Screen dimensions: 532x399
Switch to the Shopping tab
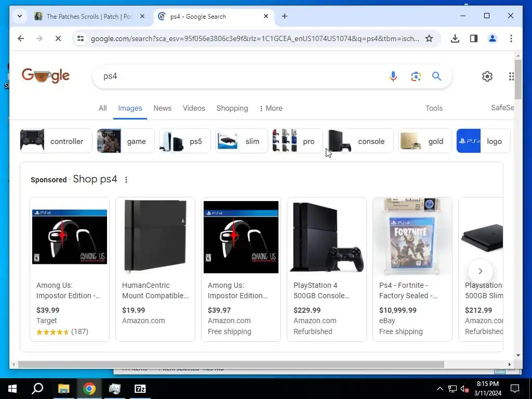pos(232,108)
